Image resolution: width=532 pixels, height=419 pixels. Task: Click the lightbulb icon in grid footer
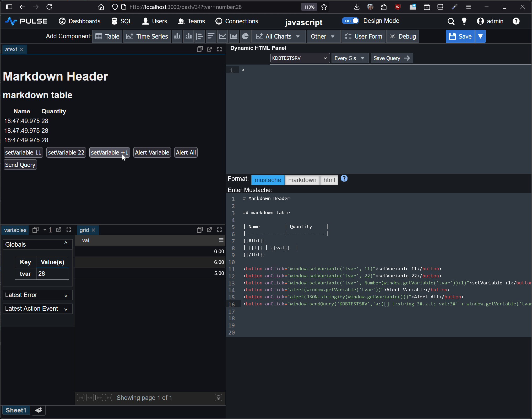click(x=218, y=398)
